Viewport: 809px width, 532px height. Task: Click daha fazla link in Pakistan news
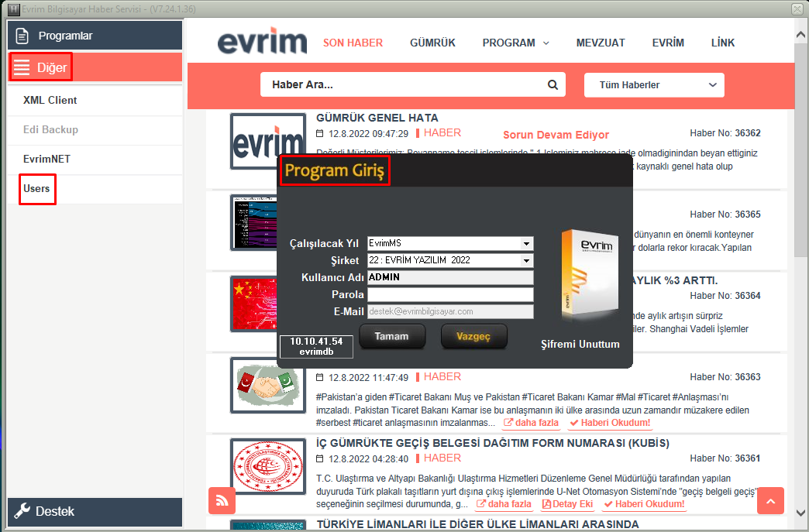coord(531,423)
